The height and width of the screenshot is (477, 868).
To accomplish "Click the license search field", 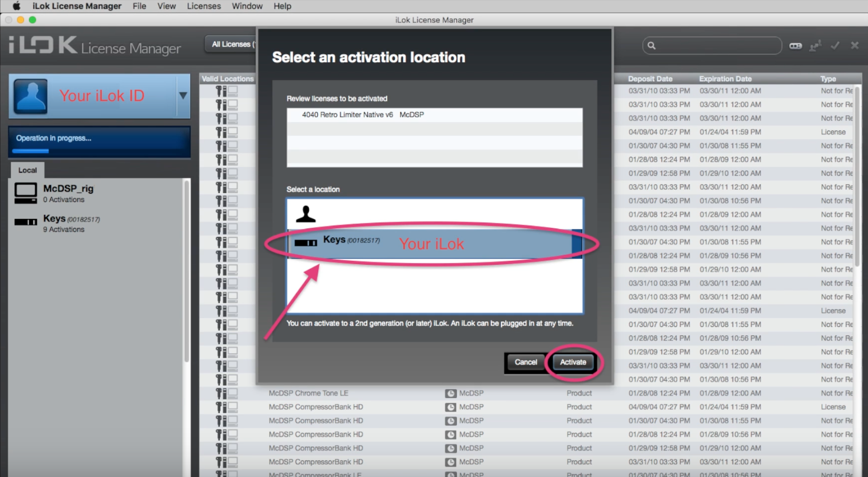I will point(712,45).
